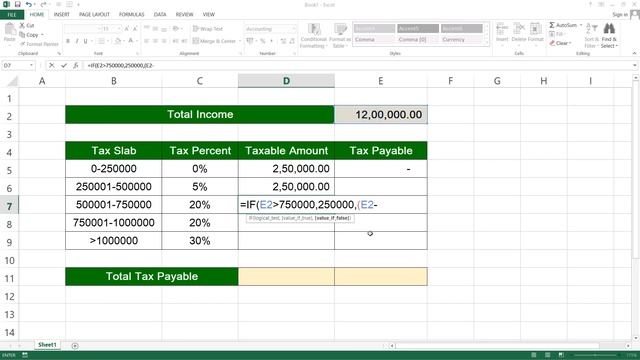640x360 pixels.
Task: Click the horizontal scrollbar
Action: pyautogui.click(x=510, y=346)
